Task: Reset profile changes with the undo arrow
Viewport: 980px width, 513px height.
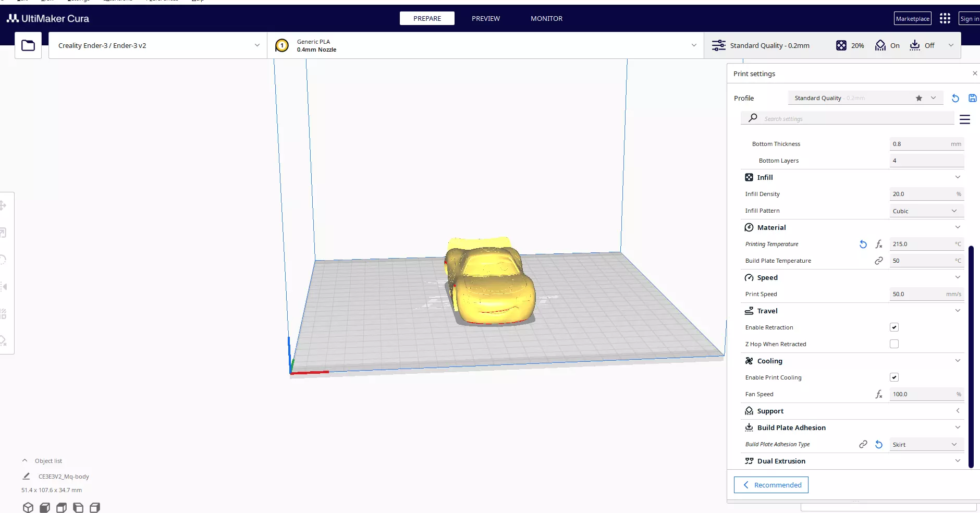Action: pos(955,98)
